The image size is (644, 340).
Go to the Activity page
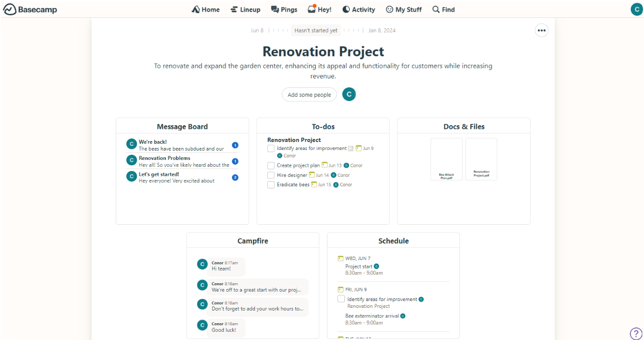coord(359,9)
